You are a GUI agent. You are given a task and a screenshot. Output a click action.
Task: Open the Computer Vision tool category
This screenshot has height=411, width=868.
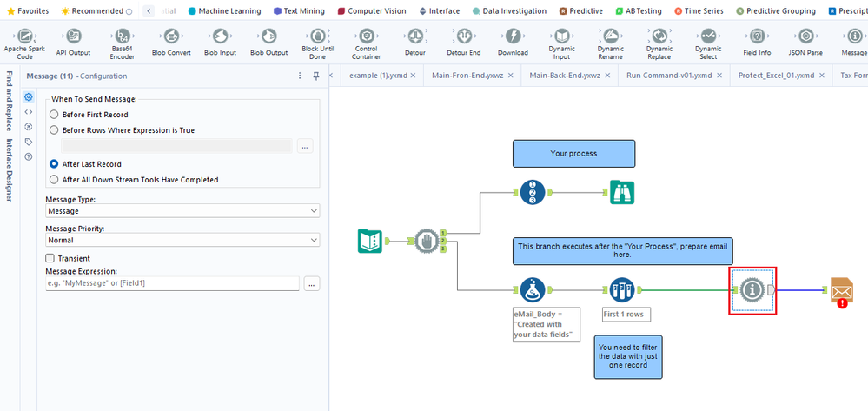click(x=372, y=11)
